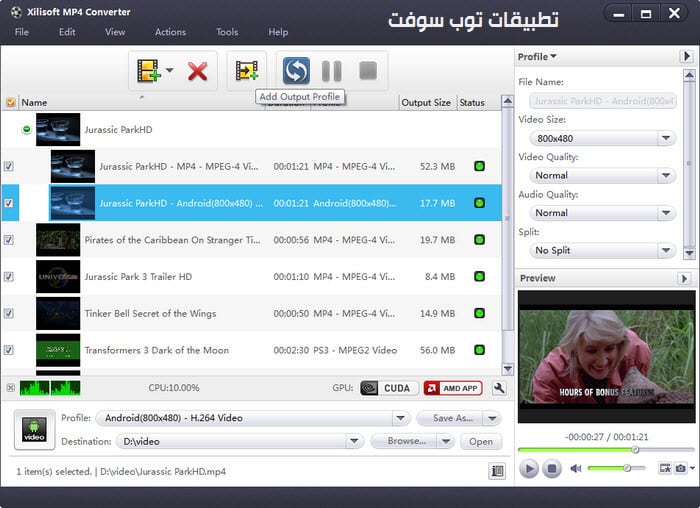Play the preview video

pos(529,468)
